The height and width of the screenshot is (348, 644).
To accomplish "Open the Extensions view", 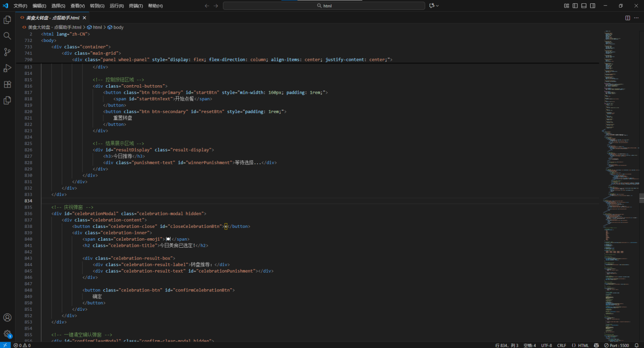I will [7, 84].
